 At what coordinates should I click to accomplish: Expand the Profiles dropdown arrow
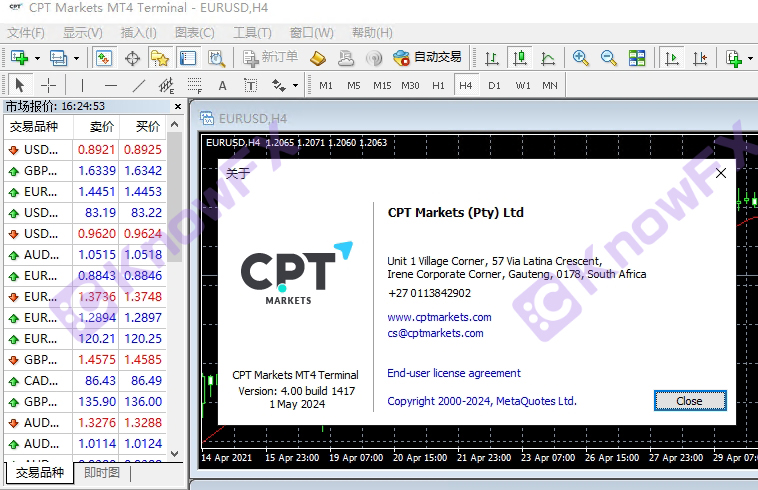76,58
